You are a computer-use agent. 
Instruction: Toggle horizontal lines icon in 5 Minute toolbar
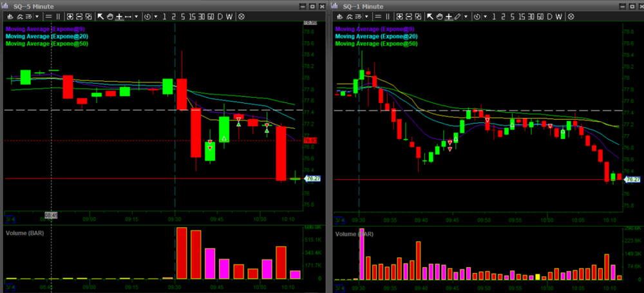point(48,16)
